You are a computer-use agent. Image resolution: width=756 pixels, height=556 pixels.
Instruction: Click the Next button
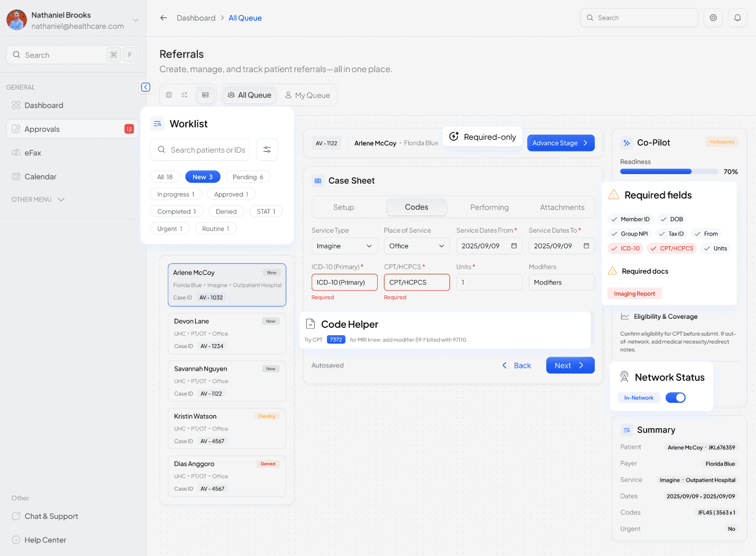tap(570, 366)
